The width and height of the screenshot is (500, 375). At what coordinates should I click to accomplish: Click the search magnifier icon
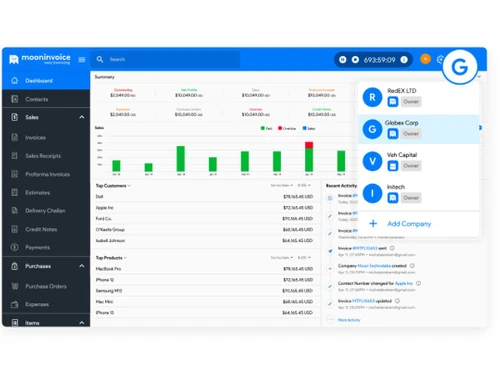click(x=100, y=59)
